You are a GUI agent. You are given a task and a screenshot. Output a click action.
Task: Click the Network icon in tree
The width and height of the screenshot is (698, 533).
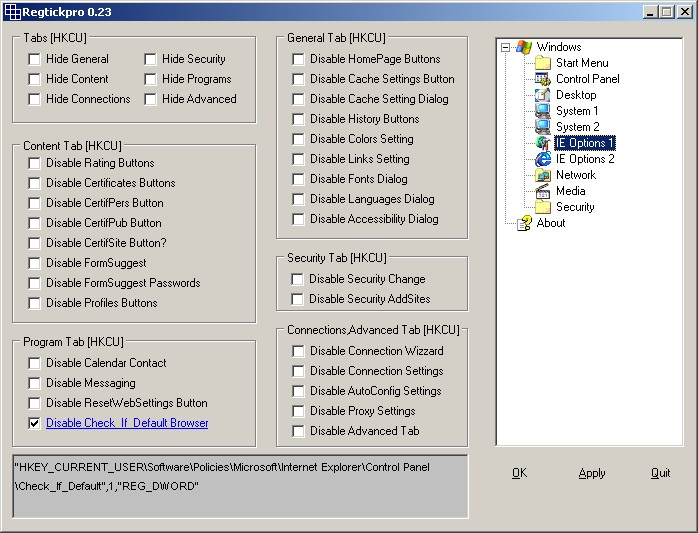point(543,175)
